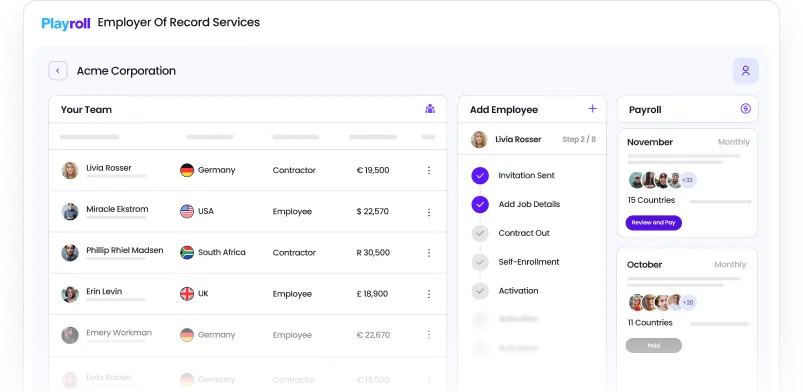803x392 pixels.
Task: Click the Germany flag in Livia Rosser row
Action: pos(187,170)
